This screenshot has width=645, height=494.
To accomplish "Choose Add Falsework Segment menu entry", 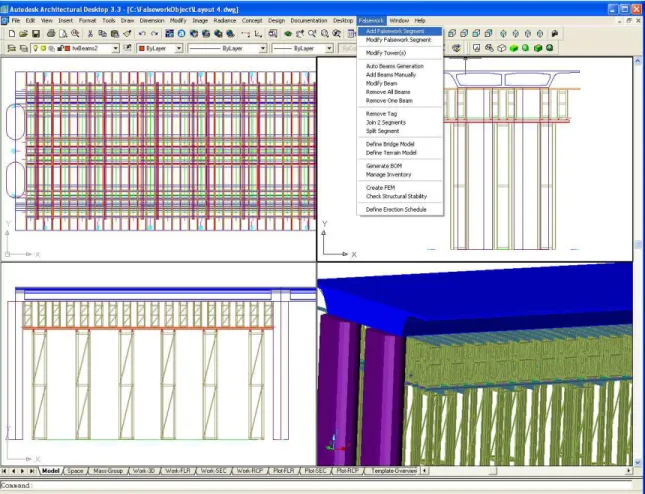I will 400,31.
